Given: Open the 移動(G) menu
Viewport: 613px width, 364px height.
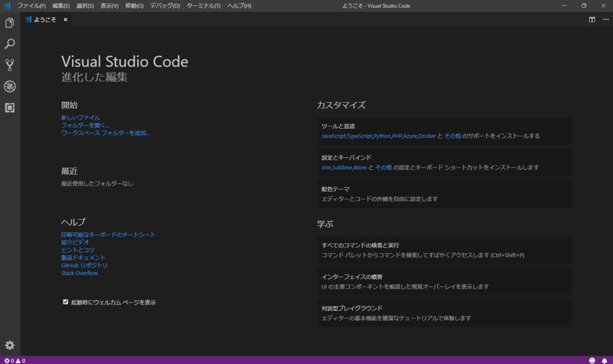Looking at the screenshot, I should [x=134, y=6].
